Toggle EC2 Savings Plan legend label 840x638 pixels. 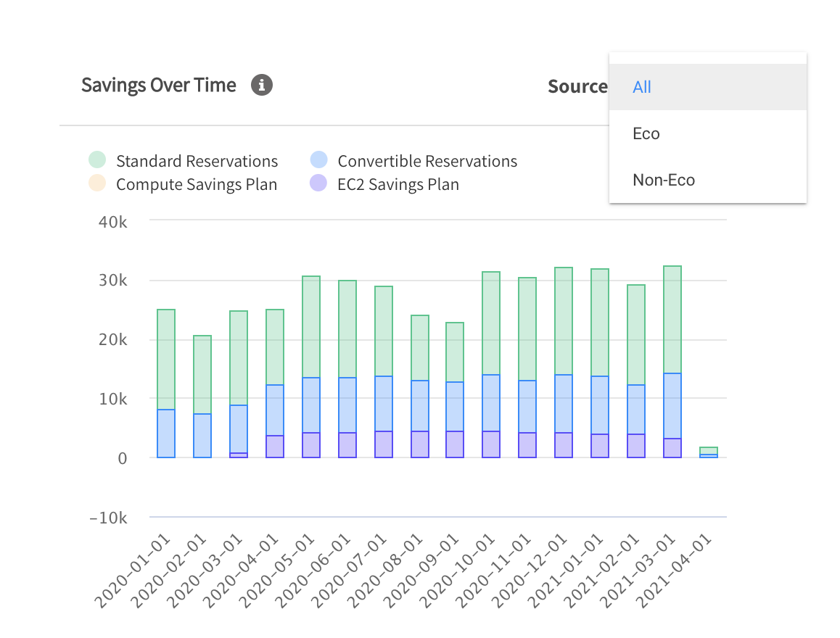(398, 184)
